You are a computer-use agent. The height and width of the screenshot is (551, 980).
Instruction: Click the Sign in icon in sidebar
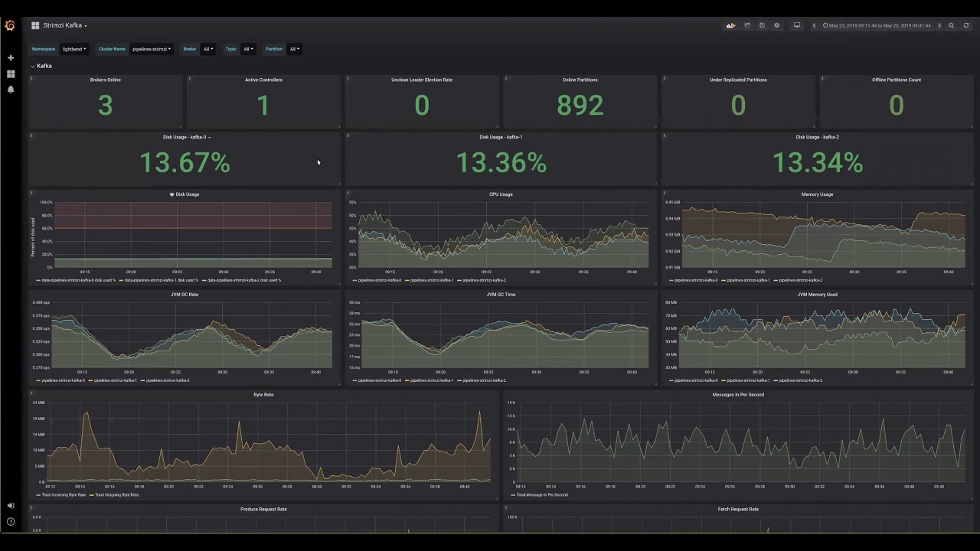point(11,506)
